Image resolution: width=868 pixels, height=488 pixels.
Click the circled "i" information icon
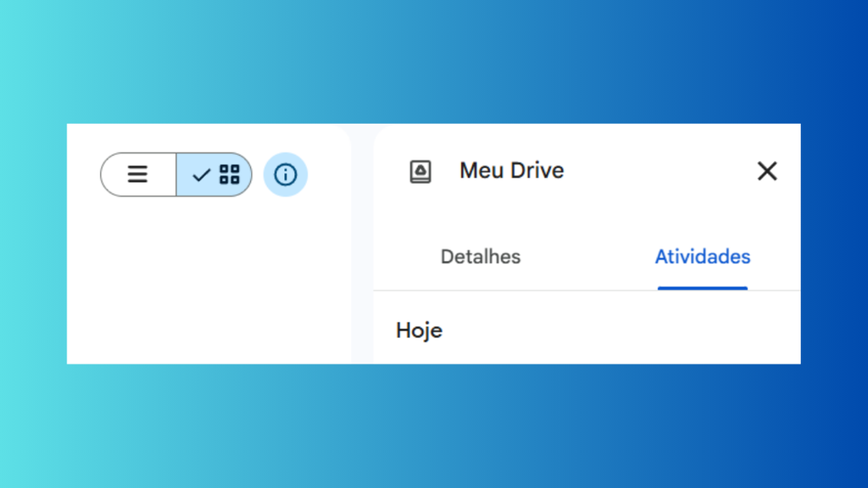[x=286, y=175]
